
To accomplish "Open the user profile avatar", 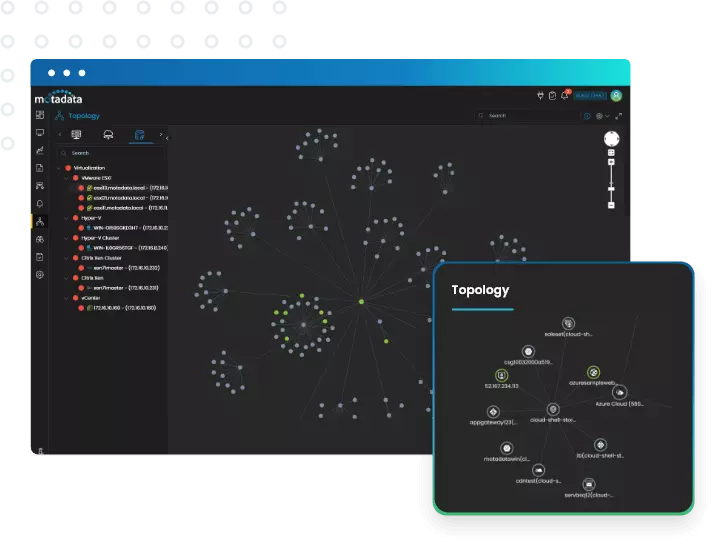I will coord(616,95).
